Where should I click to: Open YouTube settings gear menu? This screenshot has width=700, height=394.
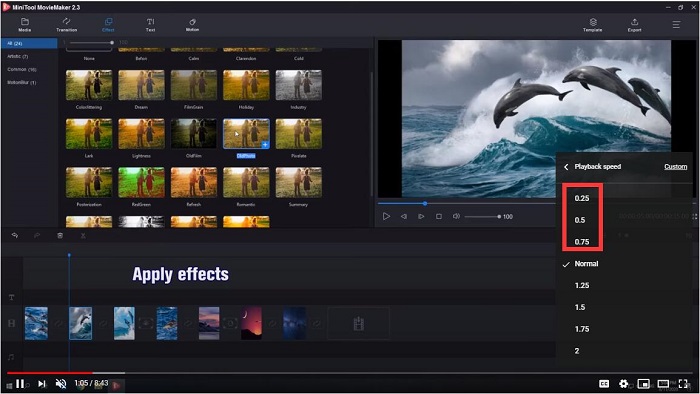tap(624, 384)
